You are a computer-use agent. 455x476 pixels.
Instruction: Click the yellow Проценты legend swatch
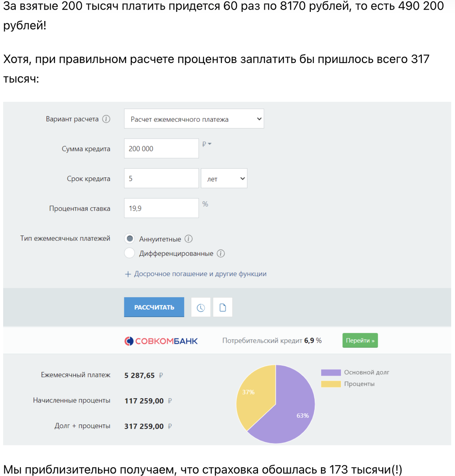[330, 384]
